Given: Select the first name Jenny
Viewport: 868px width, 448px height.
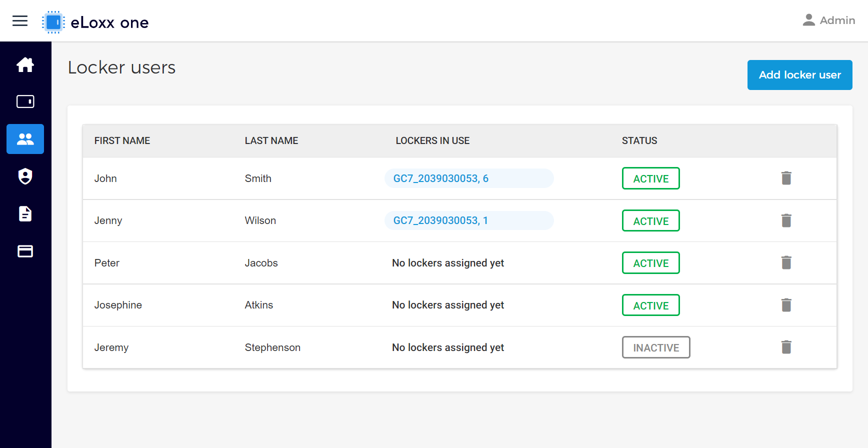Looking at the screenshot, I should (x=108, y=221).
